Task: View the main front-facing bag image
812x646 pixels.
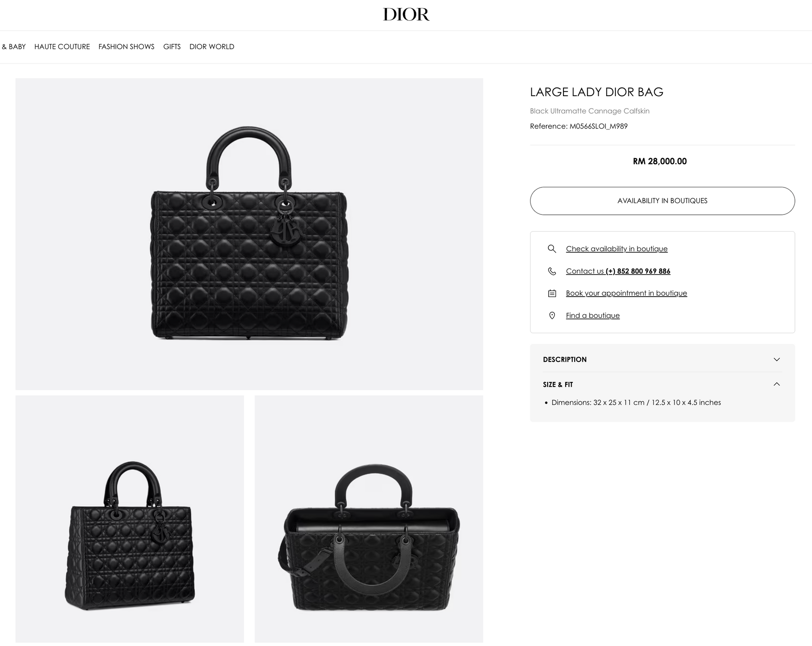Action: (249, 234)
